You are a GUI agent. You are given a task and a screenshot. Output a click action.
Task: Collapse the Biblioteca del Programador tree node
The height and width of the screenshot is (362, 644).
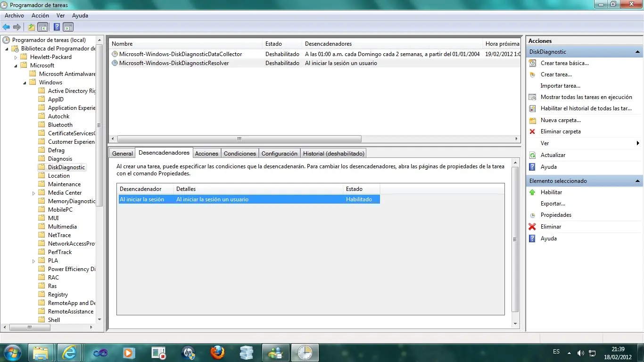[7, 49]
